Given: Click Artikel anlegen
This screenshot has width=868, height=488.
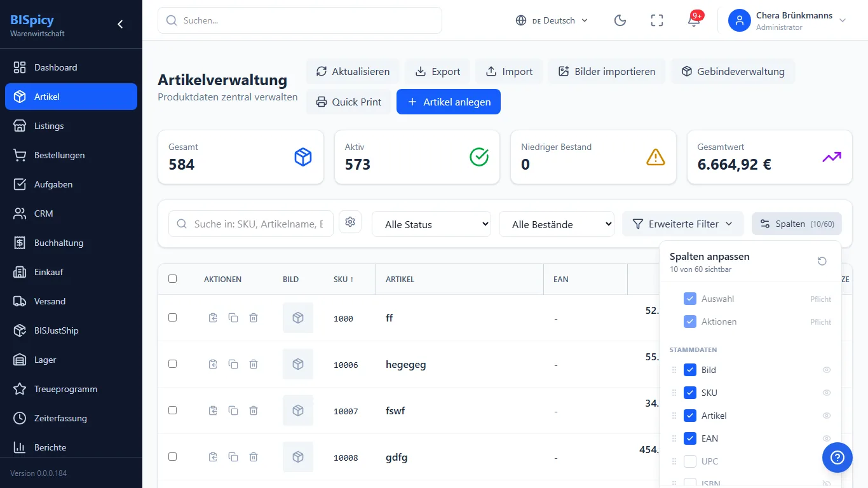Looking at the screenshot, I should tap(449, 102).
